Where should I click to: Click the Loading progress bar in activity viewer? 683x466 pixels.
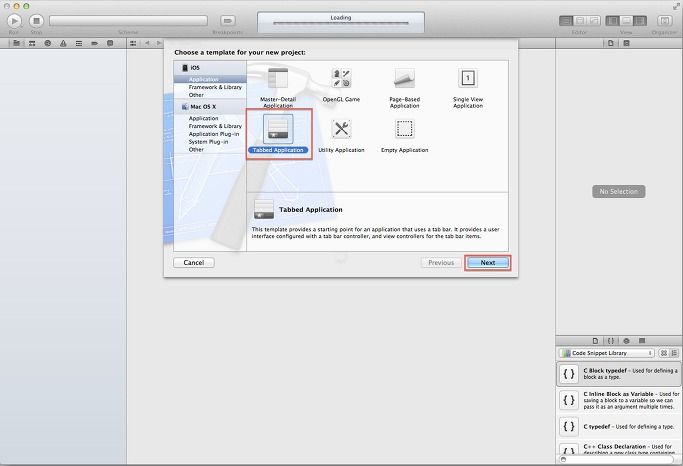pos(341,23)
